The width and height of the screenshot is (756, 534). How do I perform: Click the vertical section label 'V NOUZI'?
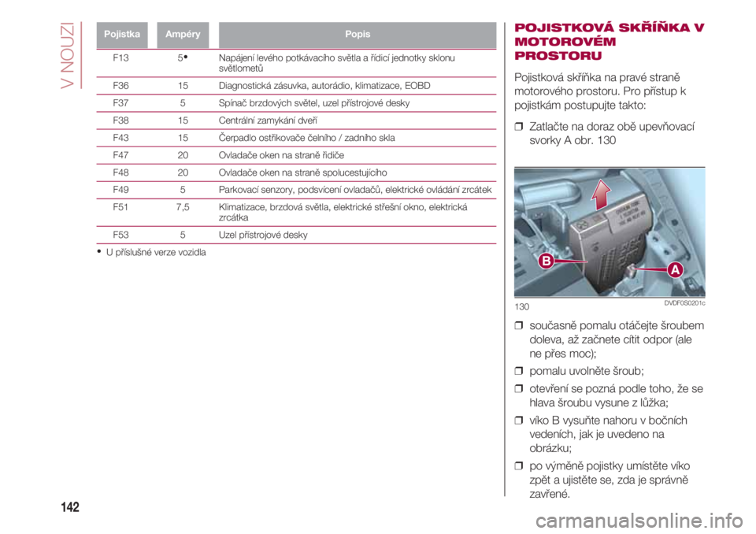68,55
